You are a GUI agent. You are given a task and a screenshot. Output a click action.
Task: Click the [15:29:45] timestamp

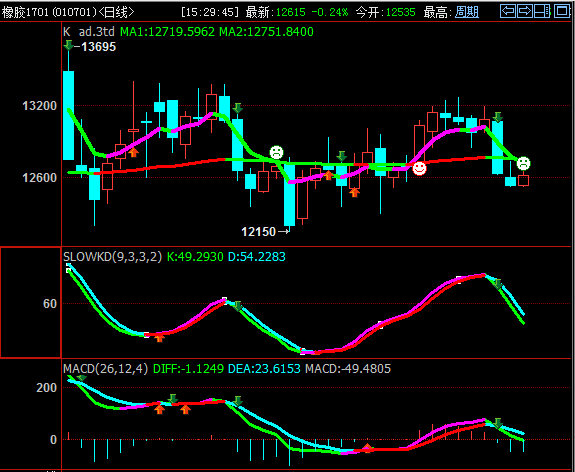point(210,12)
